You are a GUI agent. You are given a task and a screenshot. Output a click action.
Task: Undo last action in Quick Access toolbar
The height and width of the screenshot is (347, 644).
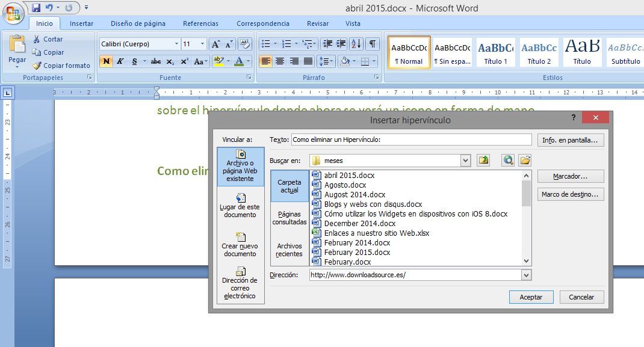click(49, 7)
